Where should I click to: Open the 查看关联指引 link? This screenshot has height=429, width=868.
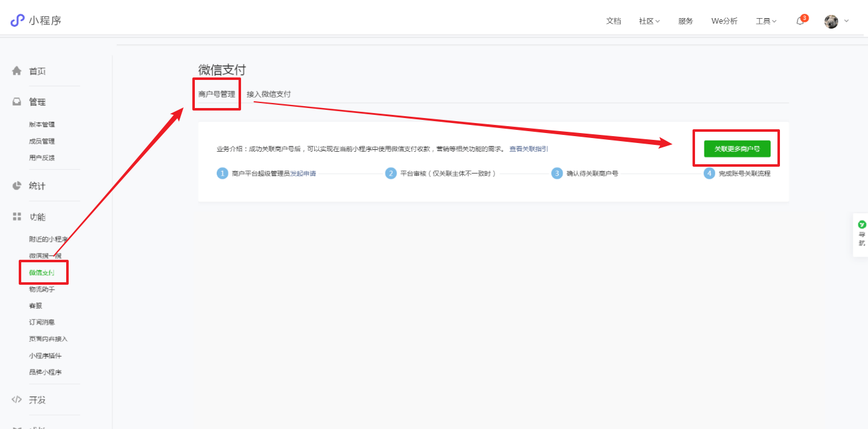529,149
